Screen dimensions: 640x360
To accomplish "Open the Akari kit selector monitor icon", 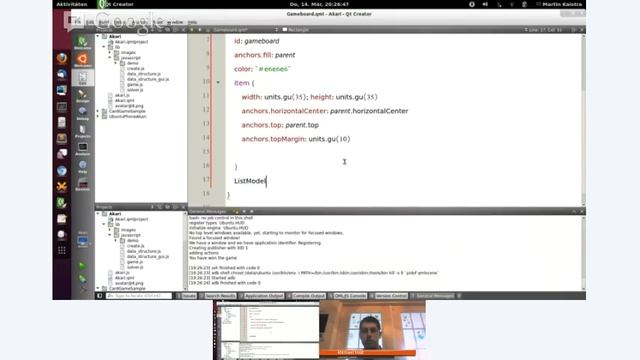I will [x=82, y=240].
